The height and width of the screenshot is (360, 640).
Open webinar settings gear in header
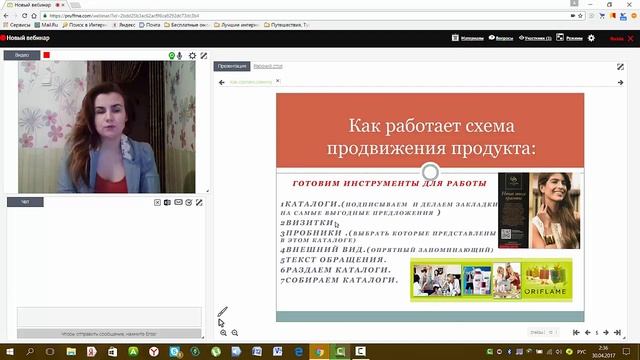[x=591, y=38]
